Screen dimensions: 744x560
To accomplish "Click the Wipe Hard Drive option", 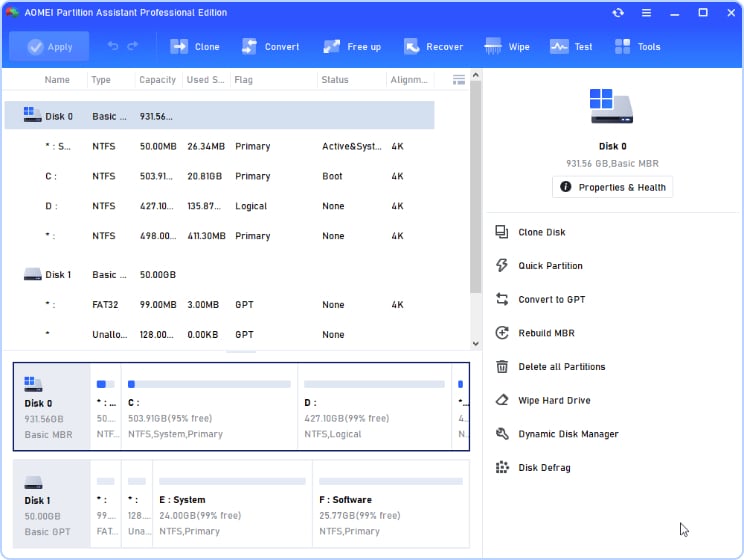I will coord(554,401).
